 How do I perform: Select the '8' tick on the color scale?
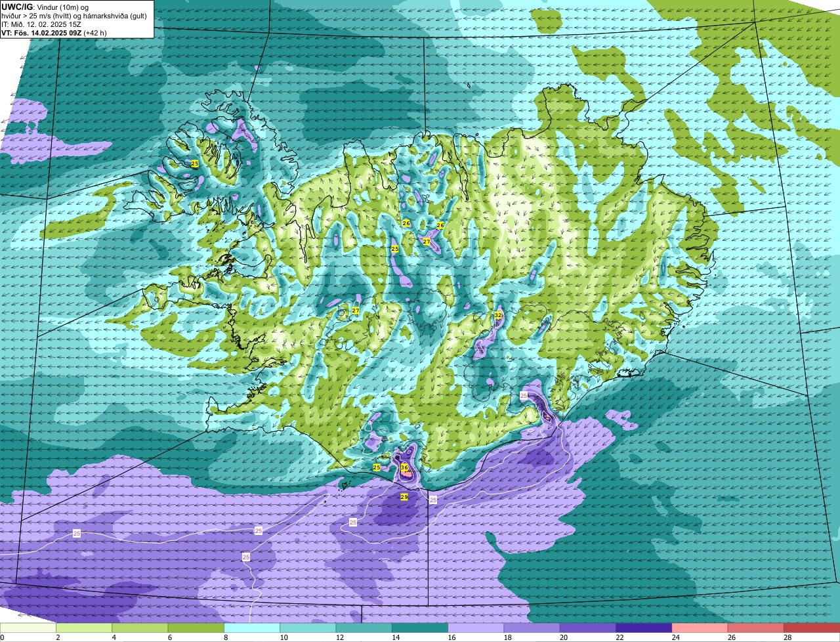[226, 637]
